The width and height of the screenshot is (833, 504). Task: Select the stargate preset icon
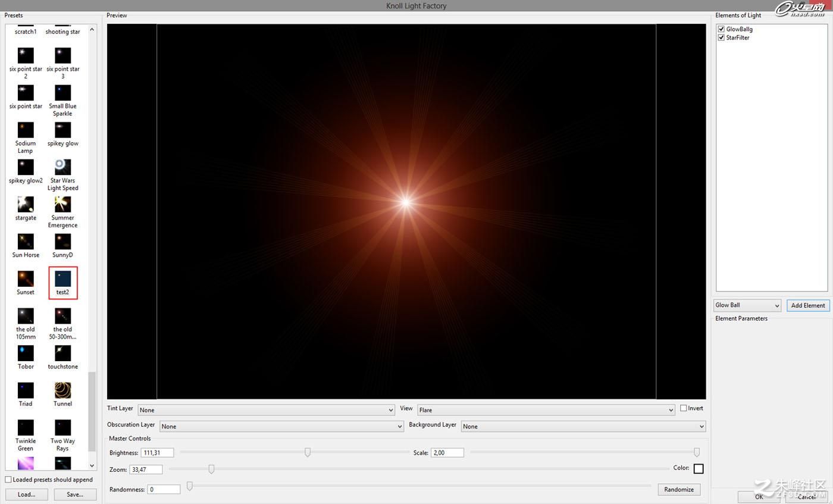coord(26,204)
